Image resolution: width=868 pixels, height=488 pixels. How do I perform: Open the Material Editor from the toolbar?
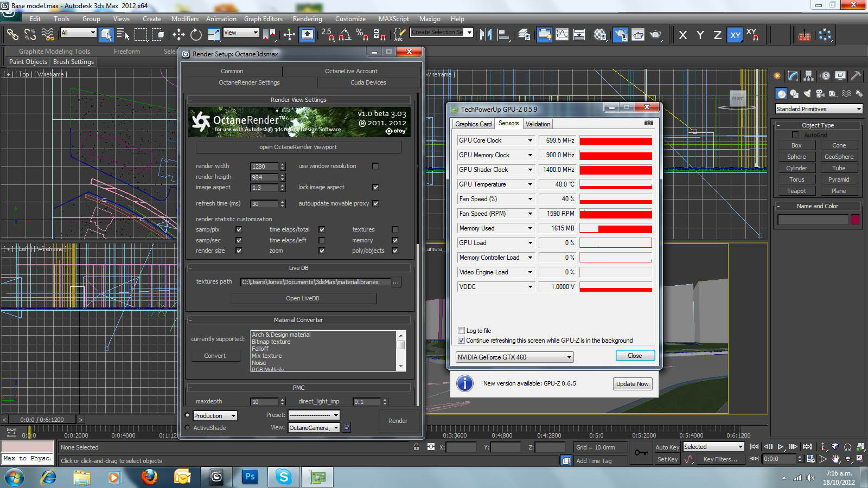tap(600, 35)
